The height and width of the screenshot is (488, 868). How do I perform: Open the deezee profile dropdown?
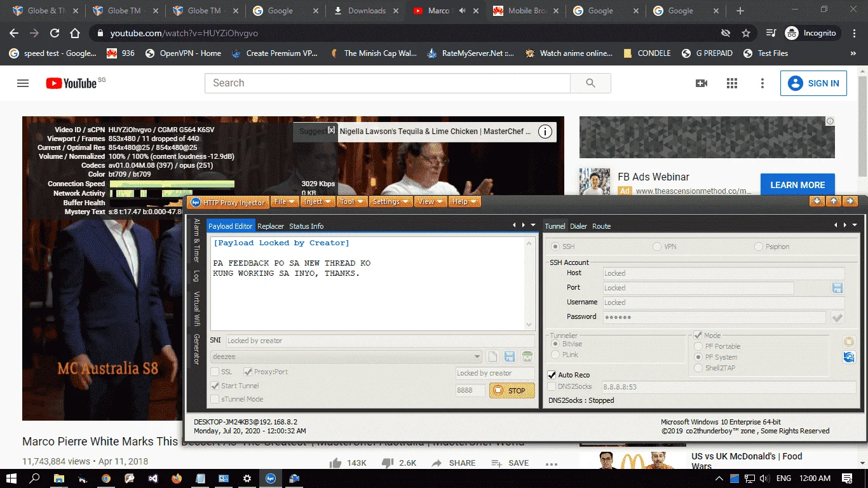[346, 356]
